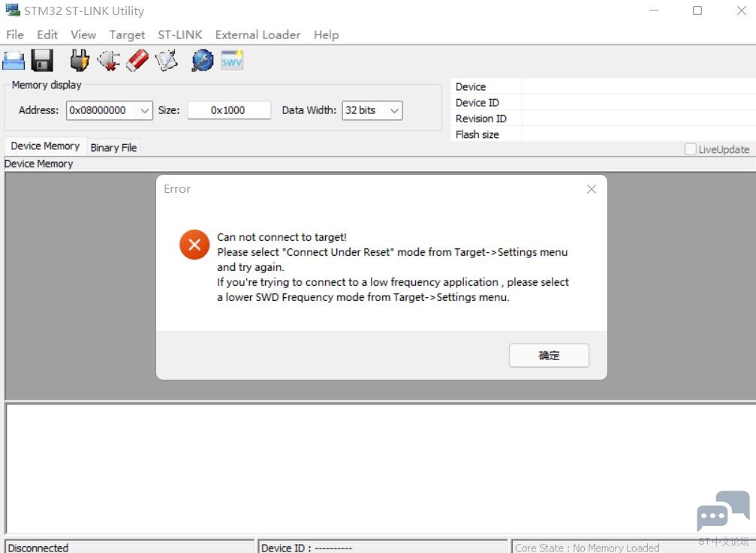Switch to the Binary File tab
This screenshot has height=553, width=756.
[x=113, y=147]
